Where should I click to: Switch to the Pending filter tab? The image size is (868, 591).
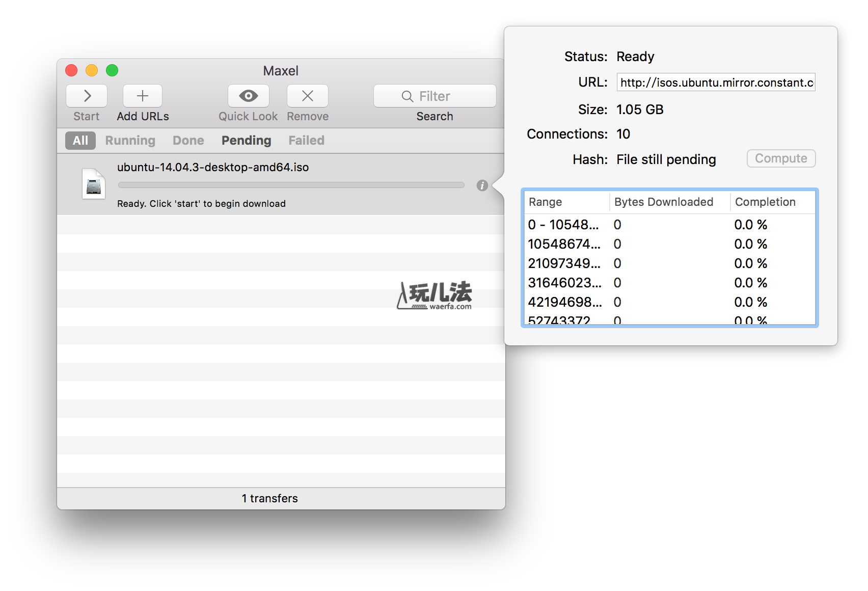247,141
